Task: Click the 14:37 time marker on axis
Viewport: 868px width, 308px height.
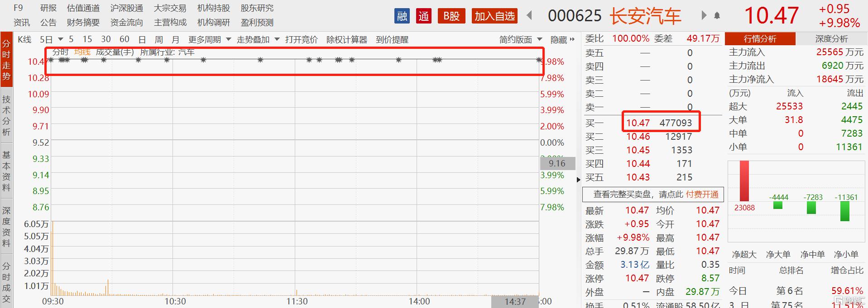Action: (x=515, y=302)
